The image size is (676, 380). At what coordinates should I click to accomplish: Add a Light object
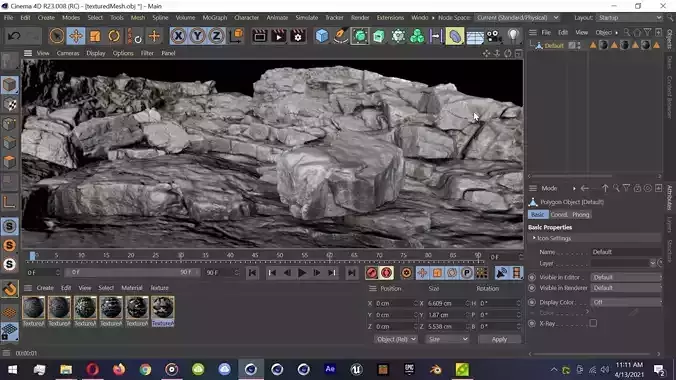(x=513, y=36)
